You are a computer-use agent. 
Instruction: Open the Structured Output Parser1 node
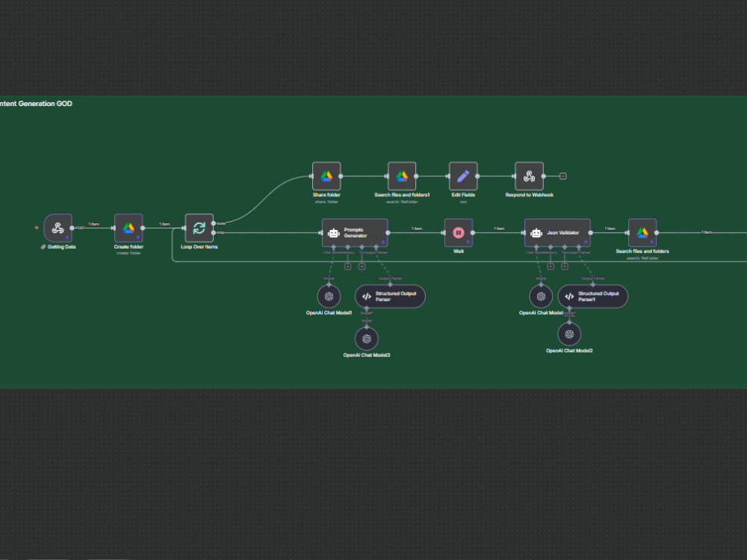pos(592,296)
